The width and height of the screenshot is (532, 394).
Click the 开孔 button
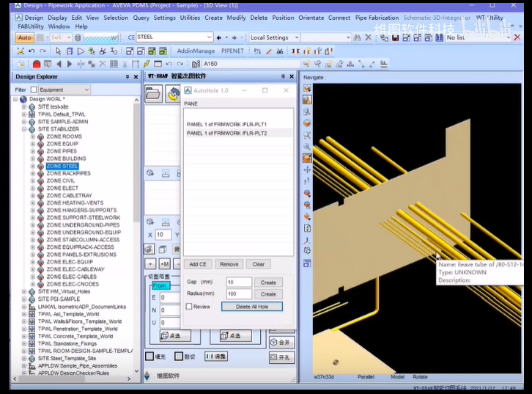point(281,357)
